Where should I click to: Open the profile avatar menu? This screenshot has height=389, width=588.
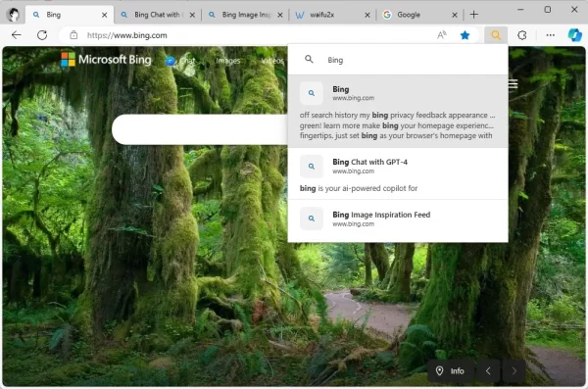click(x=14, y=15)
